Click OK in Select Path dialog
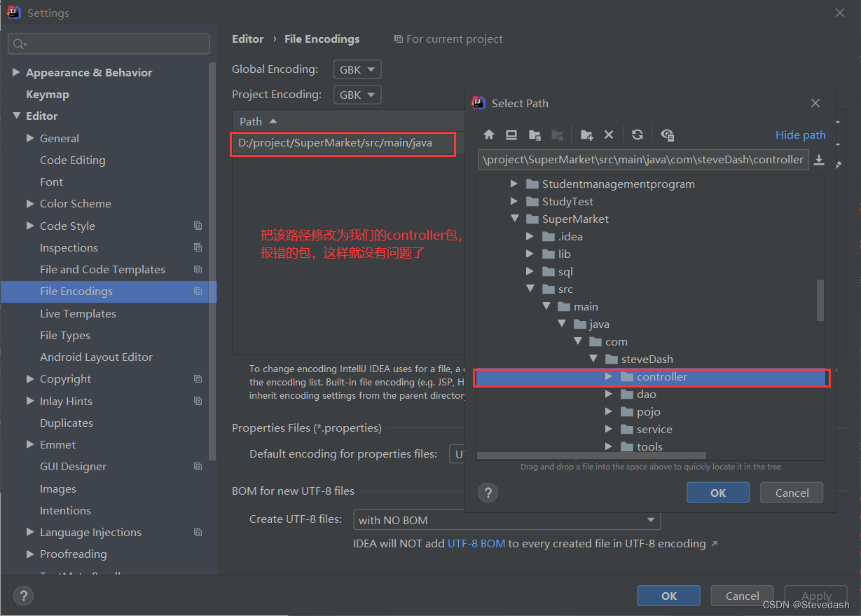Viewport: 861px width, 616px height. pos(718,493)
